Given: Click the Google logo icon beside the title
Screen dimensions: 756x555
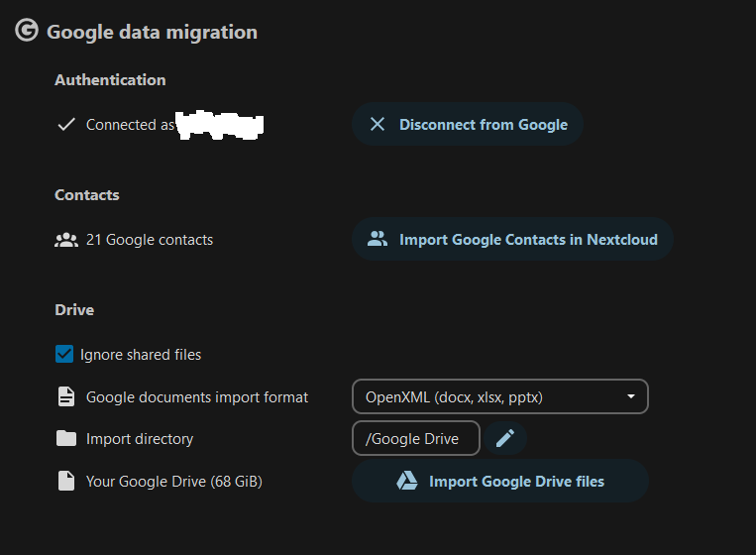Looking at the screenshot, I should point(27,31).
